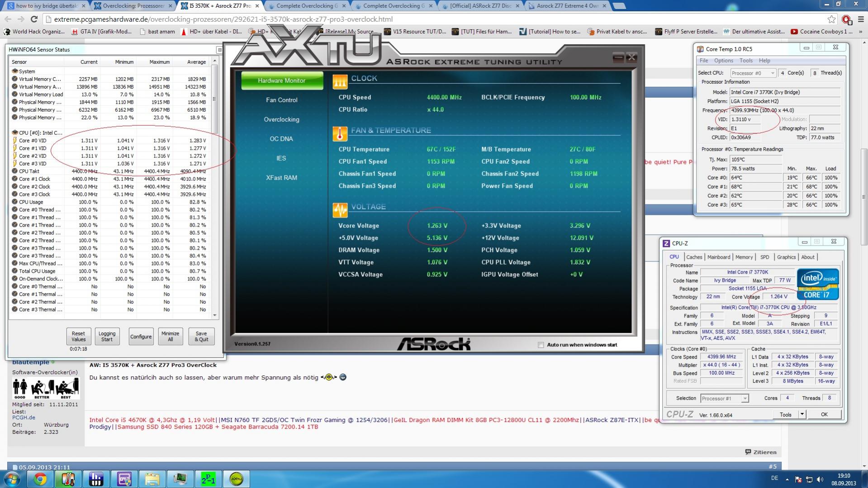Open the Select CPU dropdown in Core Temp
Viewport: 868px width, 488px height.
(753, 73)
